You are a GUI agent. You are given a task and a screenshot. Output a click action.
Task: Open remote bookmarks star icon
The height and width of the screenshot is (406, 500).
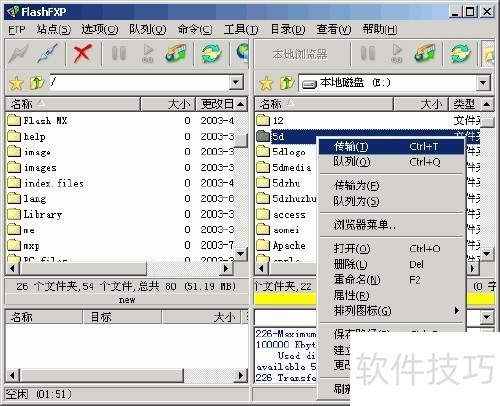click(16, 83)
